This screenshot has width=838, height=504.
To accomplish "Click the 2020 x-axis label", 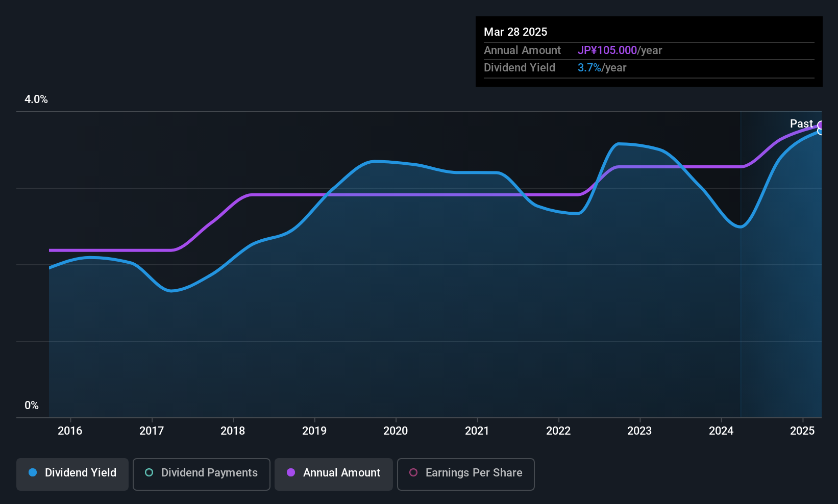I will tap(396, 431).
